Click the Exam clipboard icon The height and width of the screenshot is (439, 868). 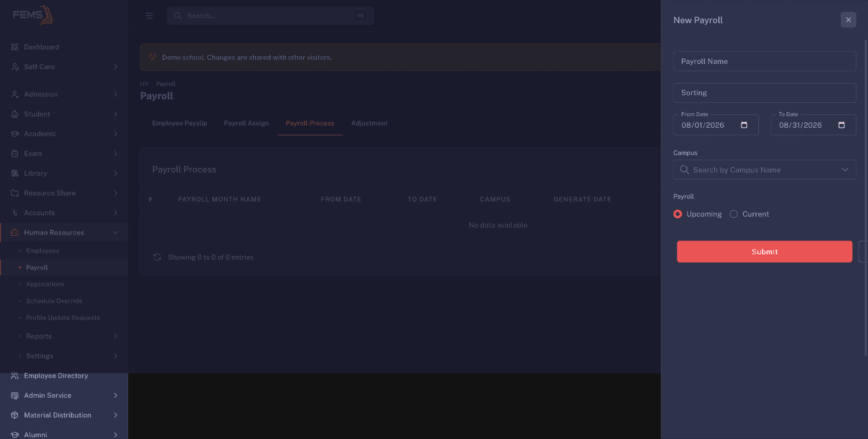coord(15,153)
